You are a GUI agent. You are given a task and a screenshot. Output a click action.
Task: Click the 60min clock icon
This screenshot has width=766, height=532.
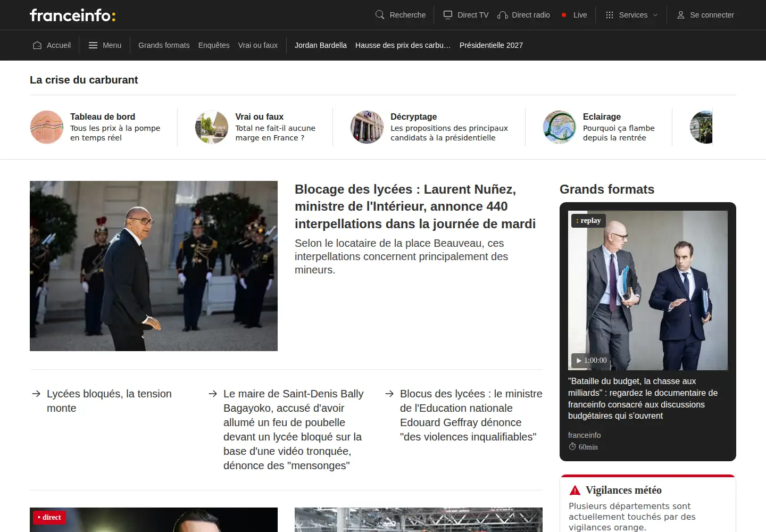pyautogui.click(x=572, y=447)
